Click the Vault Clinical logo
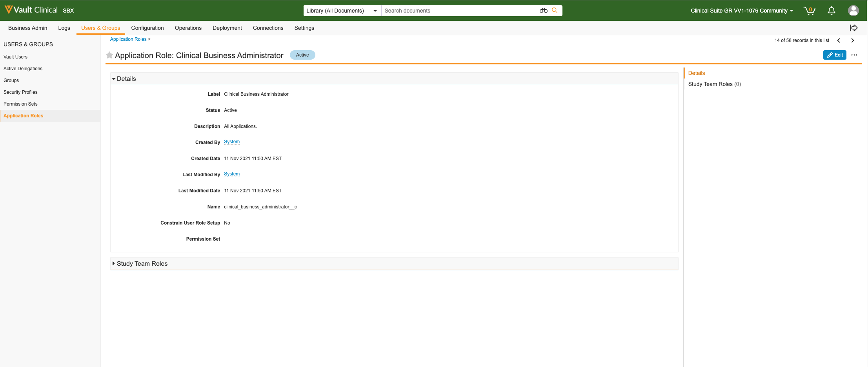The width and height of the screenshot is (868, 367). tap(31, 10)
